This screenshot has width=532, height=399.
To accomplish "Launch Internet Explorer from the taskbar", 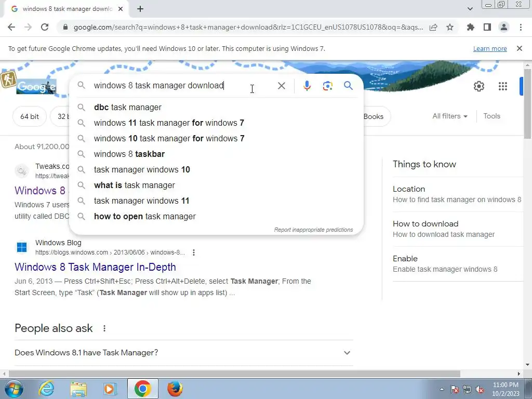I will point(46,389).
